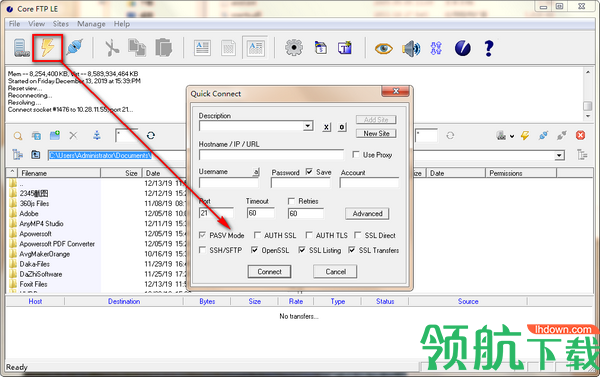Click the local delete X icon
This screenshot has width=600, height=377.
[x=73, y=135]
